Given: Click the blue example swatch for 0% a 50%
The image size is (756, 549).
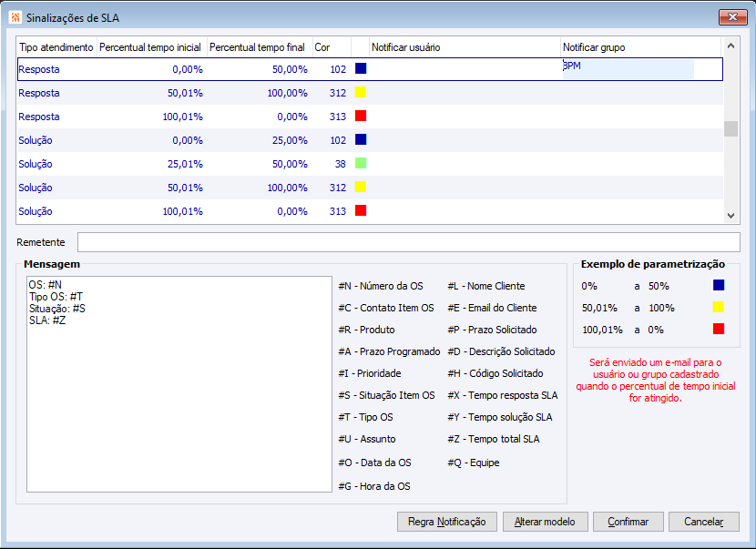Looking at the screenshot, I should pyautogui.click(x=719, y=285).
